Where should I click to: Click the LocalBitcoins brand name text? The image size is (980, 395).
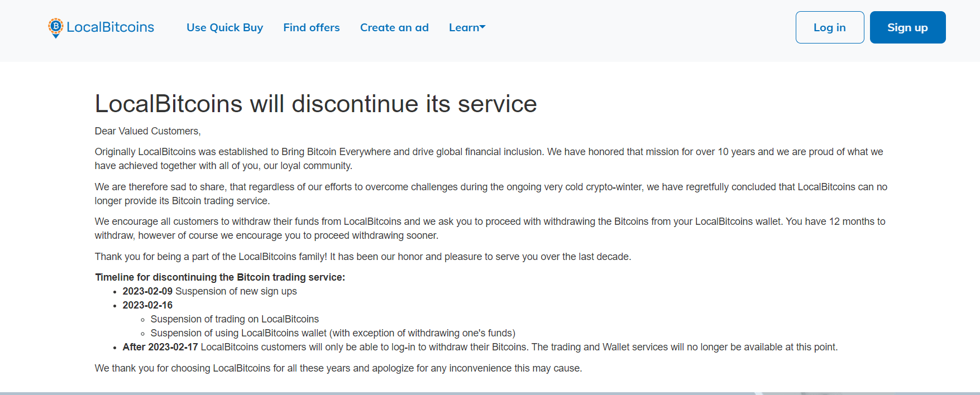[111, 27]
